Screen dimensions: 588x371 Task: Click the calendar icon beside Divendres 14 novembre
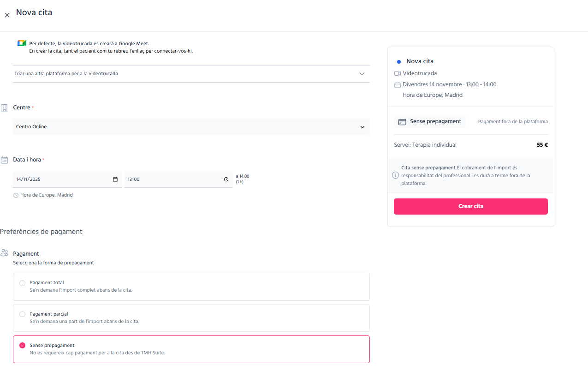point(398,85)
